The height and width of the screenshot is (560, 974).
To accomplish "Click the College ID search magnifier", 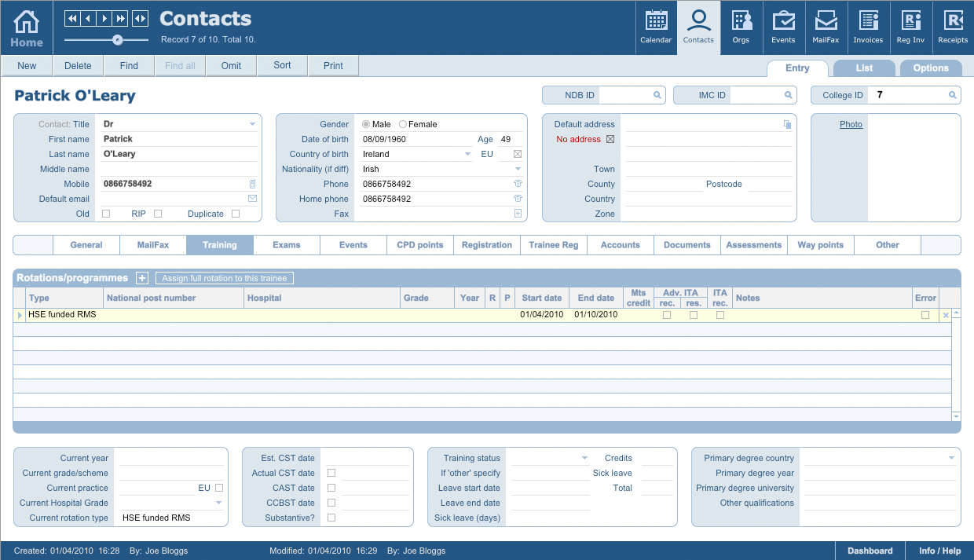I will tap(952, 95).
